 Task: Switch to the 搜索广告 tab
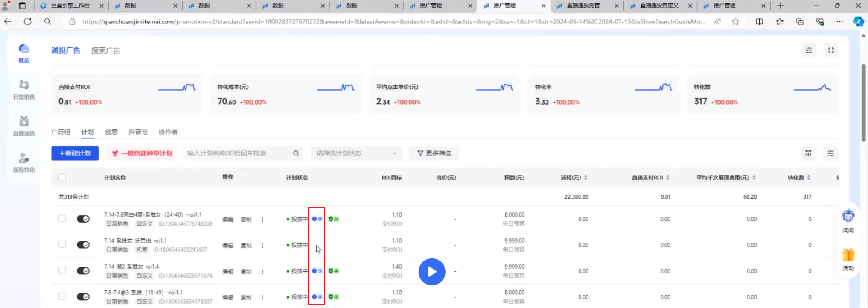pos(105,50)
